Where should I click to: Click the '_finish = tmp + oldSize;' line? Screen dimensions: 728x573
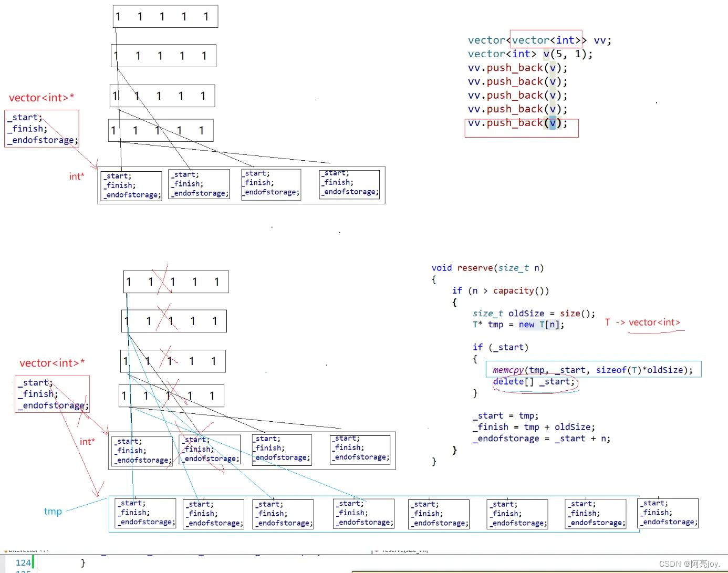(534, 427)
